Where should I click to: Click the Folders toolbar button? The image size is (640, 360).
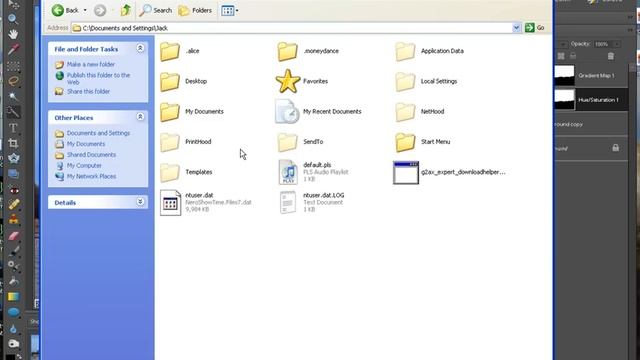pyautogui.click(x=196, y=10)
